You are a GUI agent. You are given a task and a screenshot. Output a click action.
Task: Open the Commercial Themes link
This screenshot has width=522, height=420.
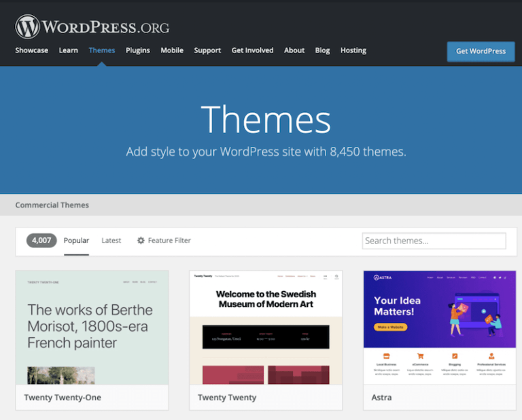tap(52, 205)
